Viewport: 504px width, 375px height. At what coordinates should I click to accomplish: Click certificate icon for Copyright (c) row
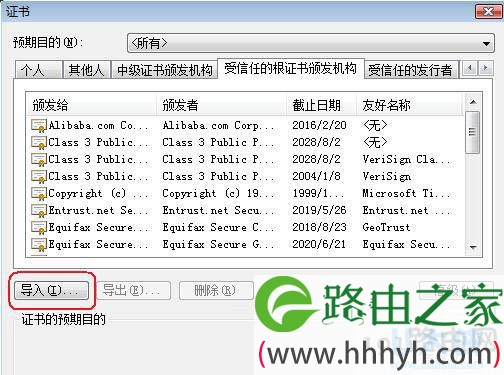(x=38, y=194)
